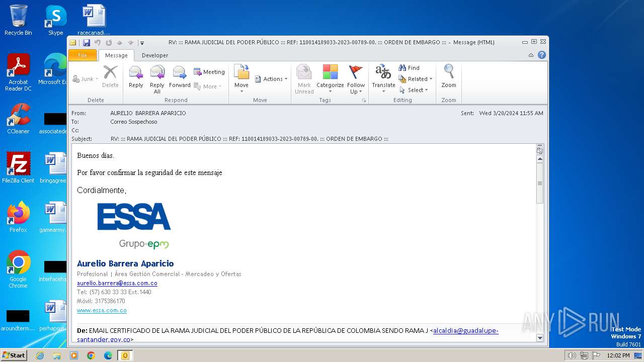
Task: Click sender name AURELIO BARRERA APARICIO
Action: coord(148,113)
